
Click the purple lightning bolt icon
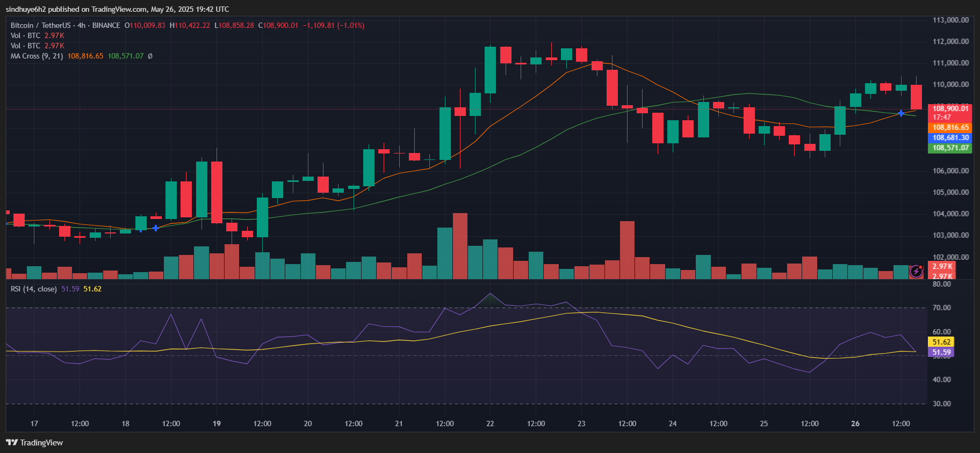tap(916, 272)
